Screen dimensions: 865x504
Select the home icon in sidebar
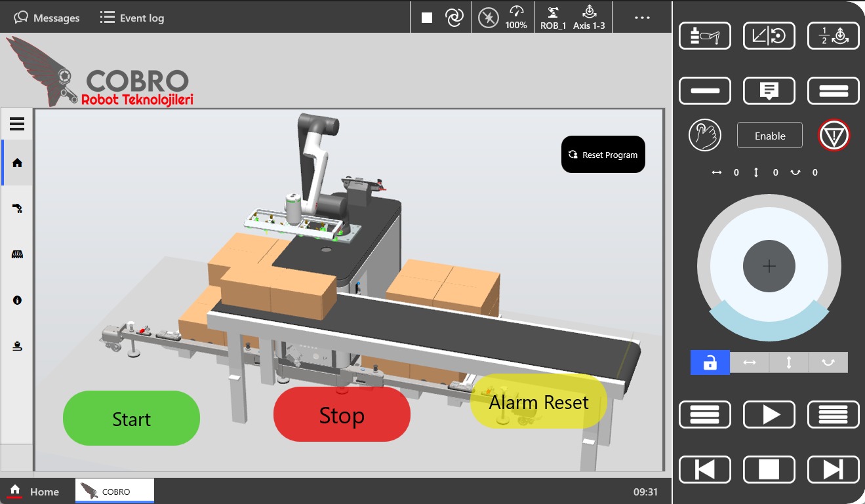tap(18, 163)
